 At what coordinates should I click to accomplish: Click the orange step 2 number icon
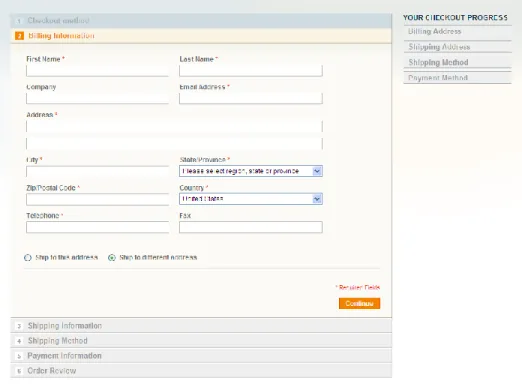19,36
